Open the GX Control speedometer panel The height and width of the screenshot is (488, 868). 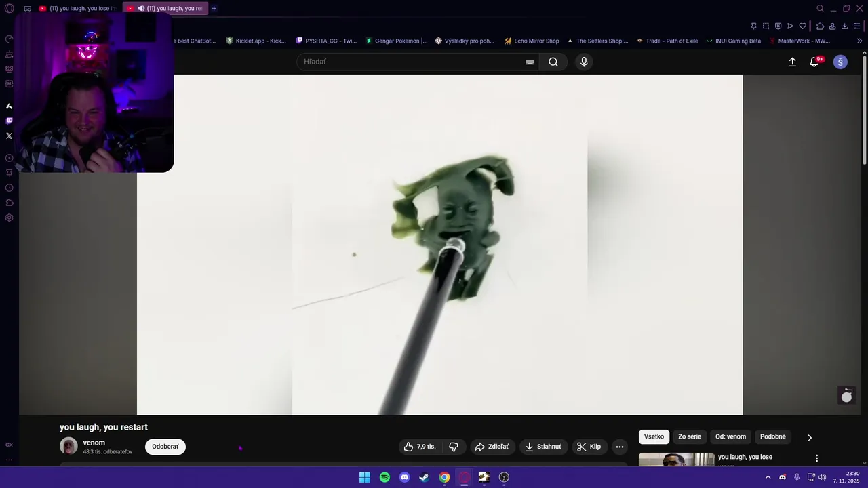pyautogui.click(x=9, y=39)
